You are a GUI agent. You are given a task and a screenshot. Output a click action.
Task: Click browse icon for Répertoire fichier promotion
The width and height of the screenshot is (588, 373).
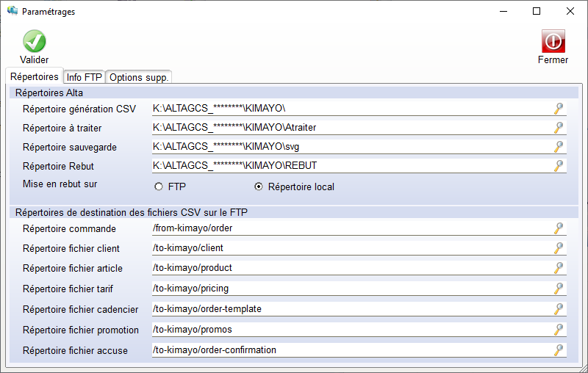[x=559, y=330]
